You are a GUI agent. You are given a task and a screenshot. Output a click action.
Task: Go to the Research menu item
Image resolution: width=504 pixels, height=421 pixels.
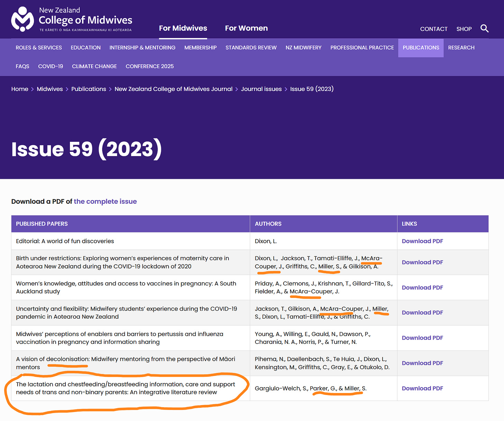pyautogui.click(x=461, y=48)
